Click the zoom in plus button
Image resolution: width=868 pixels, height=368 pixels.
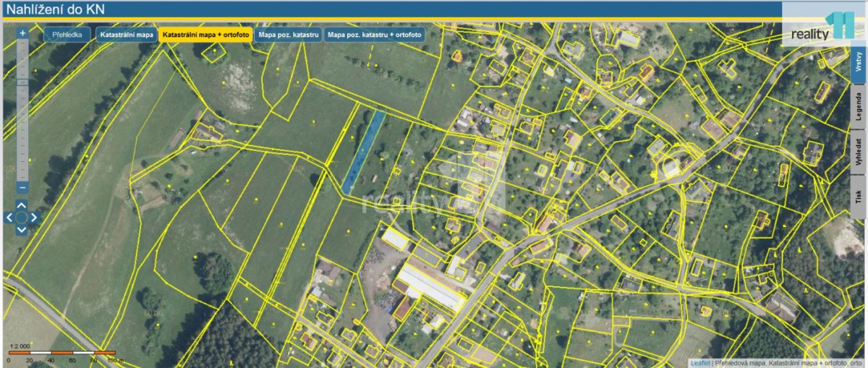click(x=22, y=33)
